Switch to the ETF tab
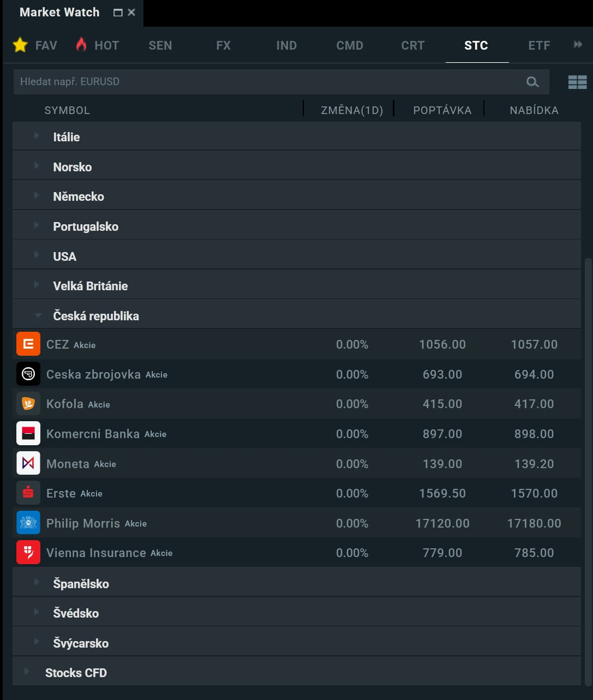Screen dimensions: 593x700 538,45
